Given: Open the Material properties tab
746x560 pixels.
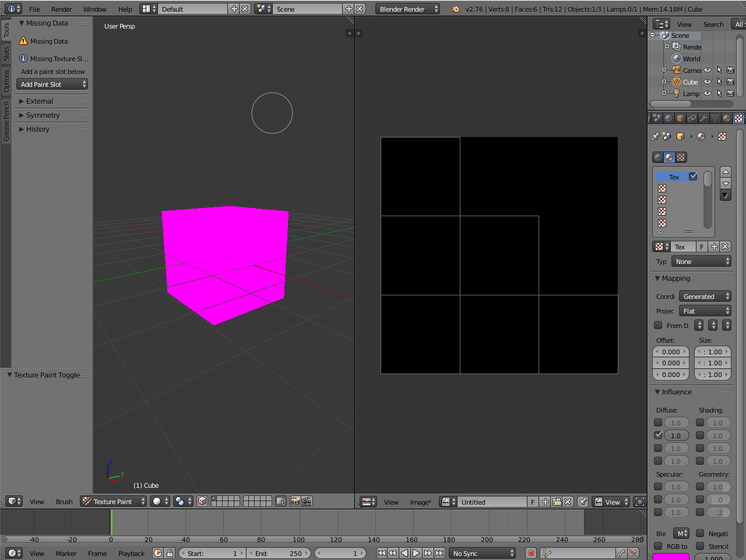Looking at the screenshot, I should (x=727, y=118).
